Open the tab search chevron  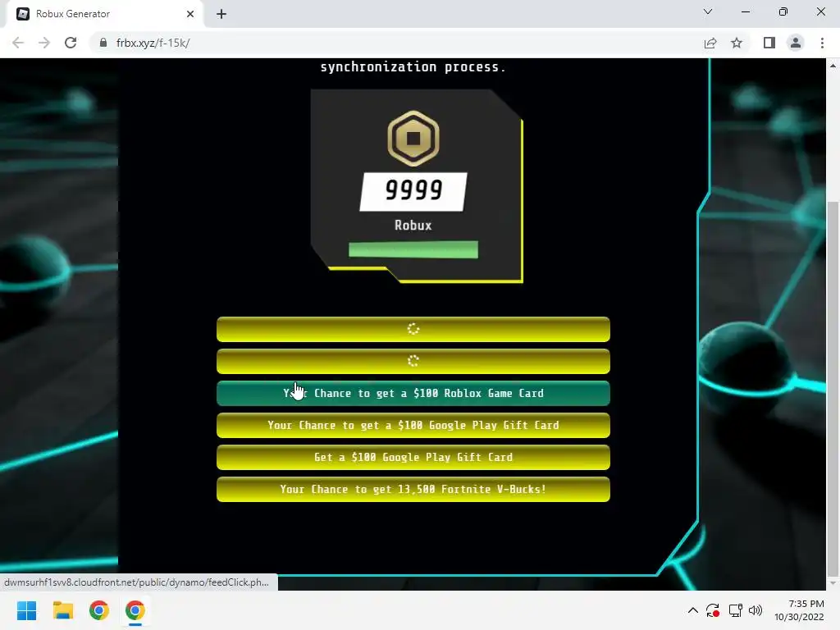pos(708,11)
